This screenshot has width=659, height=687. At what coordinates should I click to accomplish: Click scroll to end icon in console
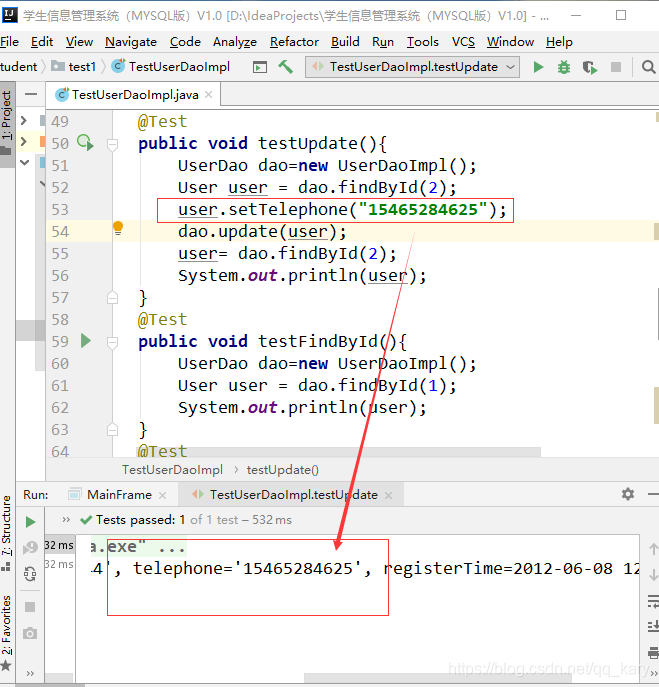pos(653,627)
